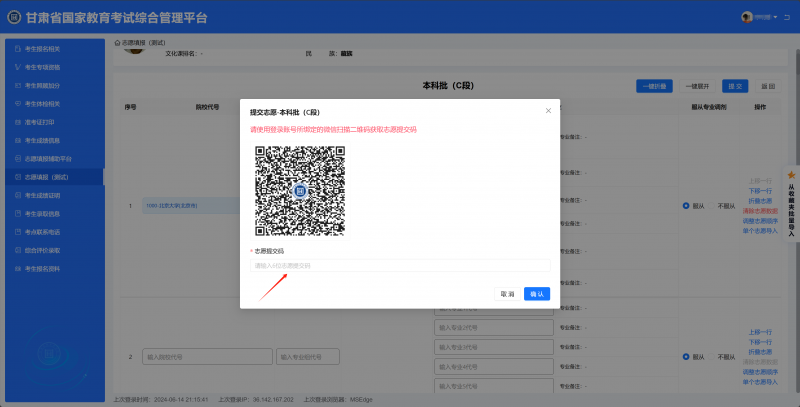Image resolution: width=800 pixels, height=407 pixels.
Task: Select 服从 radio for second volunteer row
Action: 686,357
